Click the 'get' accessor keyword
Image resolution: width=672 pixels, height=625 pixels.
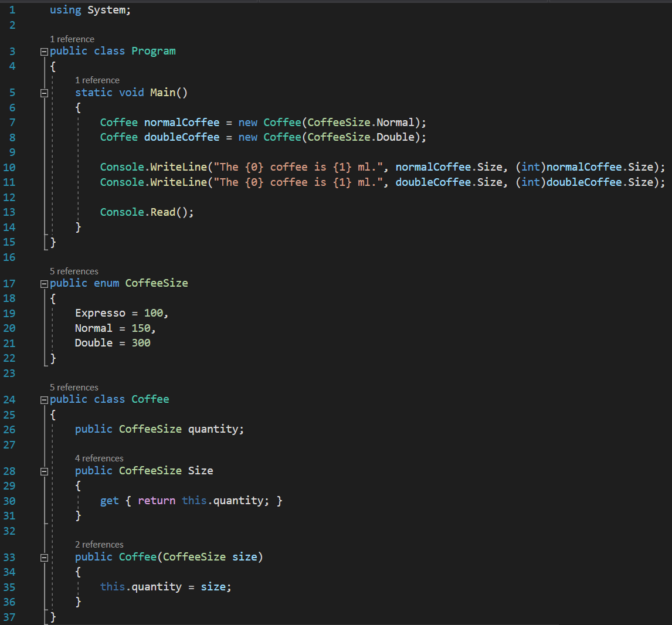point(109,501)
